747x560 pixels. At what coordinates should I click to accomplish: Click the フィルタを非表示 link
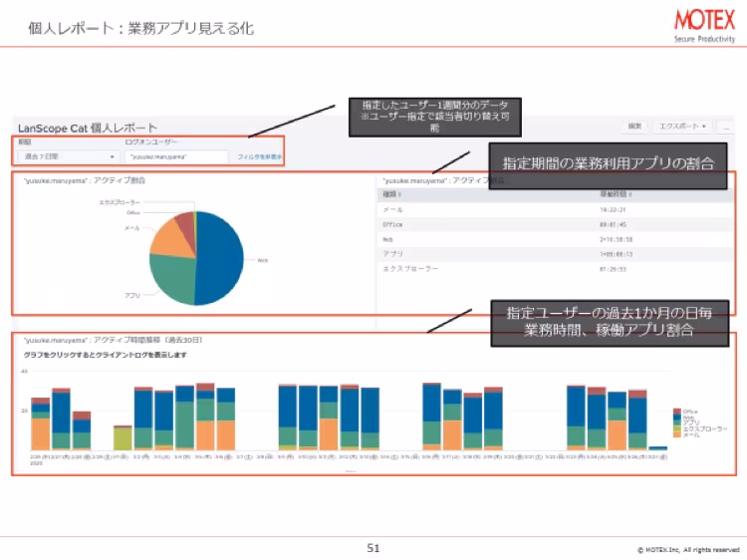coord(260,156)
